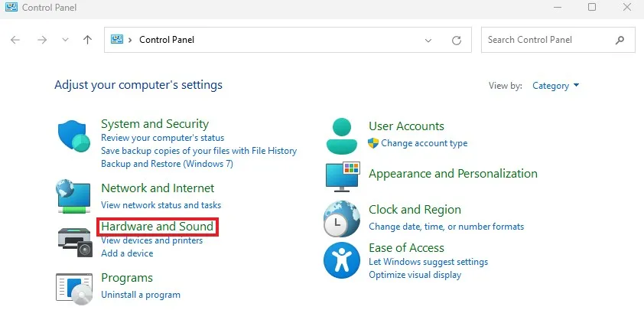Click the Appearance and Personalization monitor icon
644x320 pixels.
coord(342,176)
